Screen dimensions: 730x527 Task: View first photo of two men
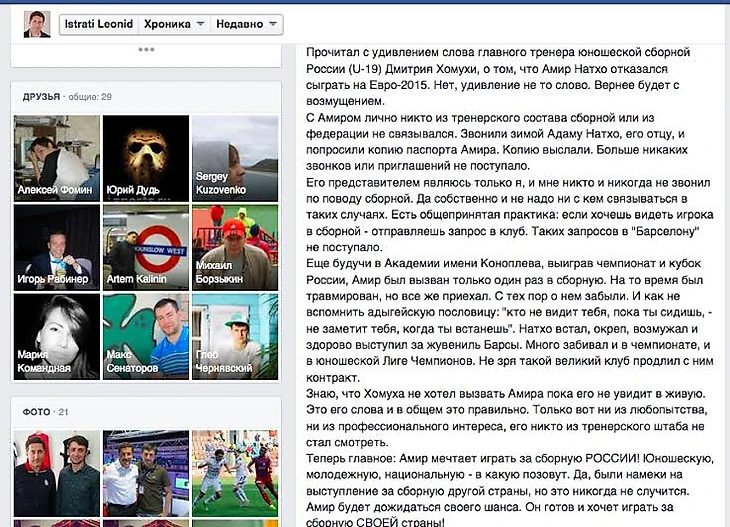(57, 474)
